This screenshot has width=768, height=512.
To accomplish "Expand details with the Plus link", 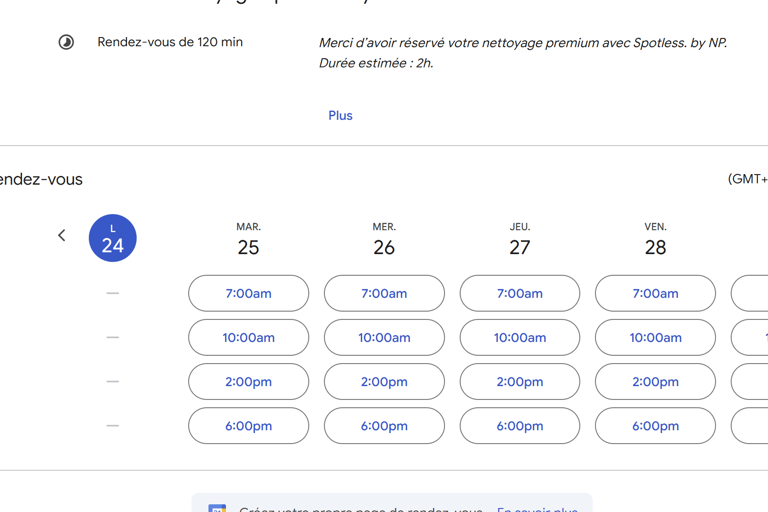I will pyautogui.click(x=340, y=115).
